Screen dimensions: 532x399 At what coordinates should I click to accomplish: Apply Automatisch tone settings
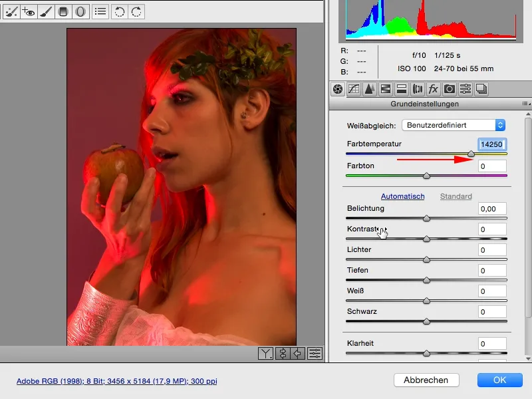pyautogui.click(x=402, y=196)
